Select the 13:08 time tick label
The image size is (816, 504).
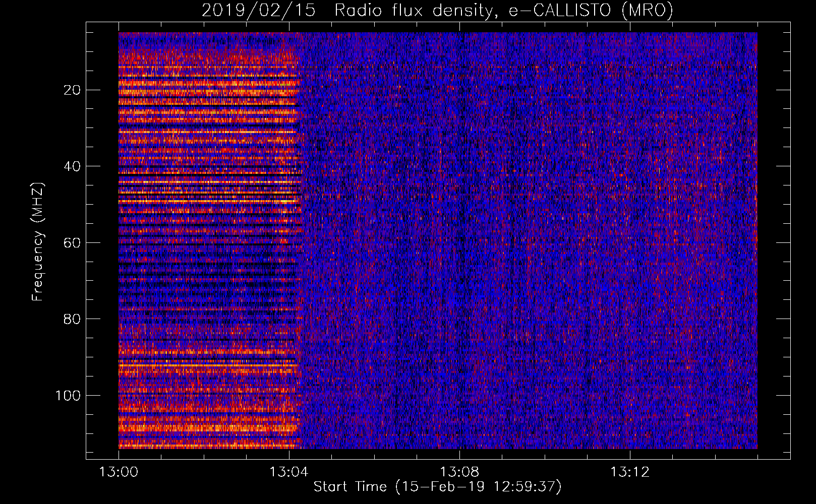[x=459, y=472]
